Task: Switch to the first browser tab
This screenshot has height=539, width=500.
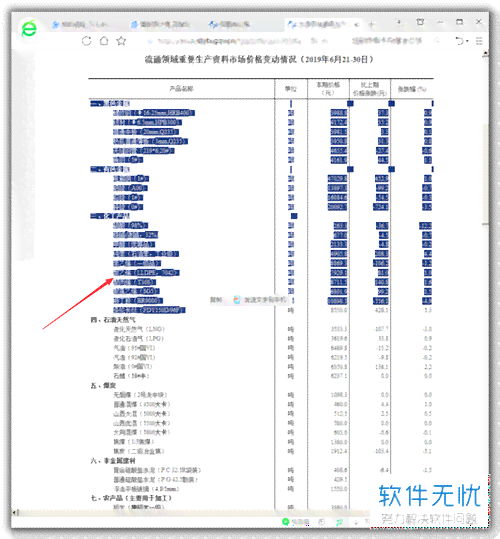Action: [x=81, y=24]
